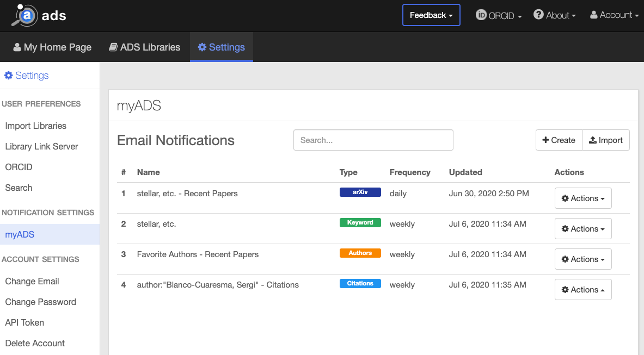644x355 pixels.
Task: Select Library Link Server in sidebar
Action: (41, 146)
